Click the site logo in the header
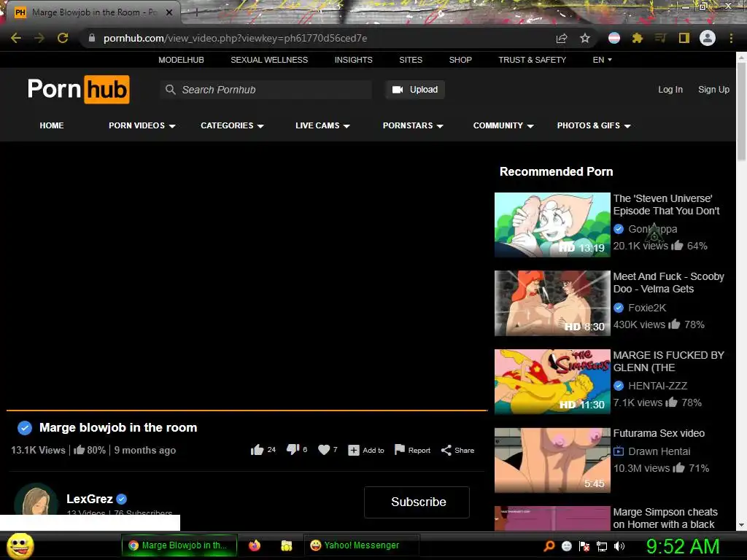The width and height of the screenshot is (747, 560). [79, 89]
